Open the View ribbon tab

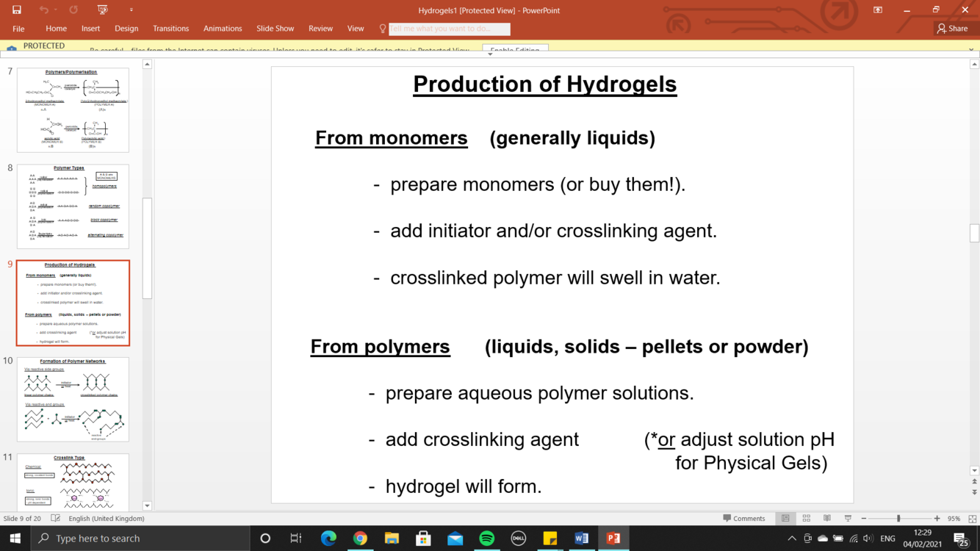[x=356, y=29]
